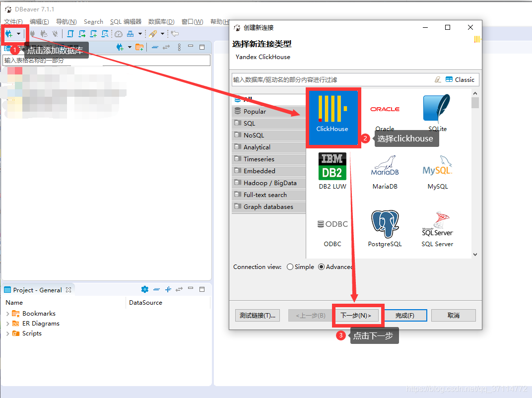Click the blue hierarchy boxes toolbar icon
The width and height of the screenshot is (532, 398).
131,34
